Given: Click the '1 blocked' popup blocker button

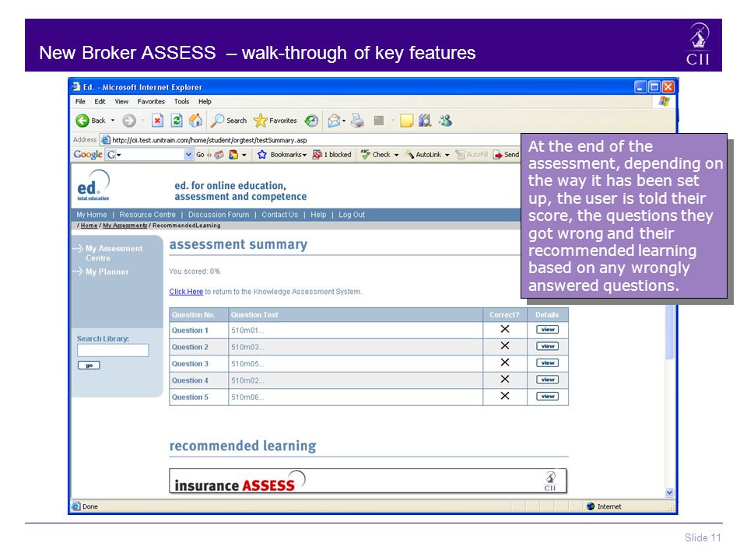Looking at the screenshot, I should [331, 154].
